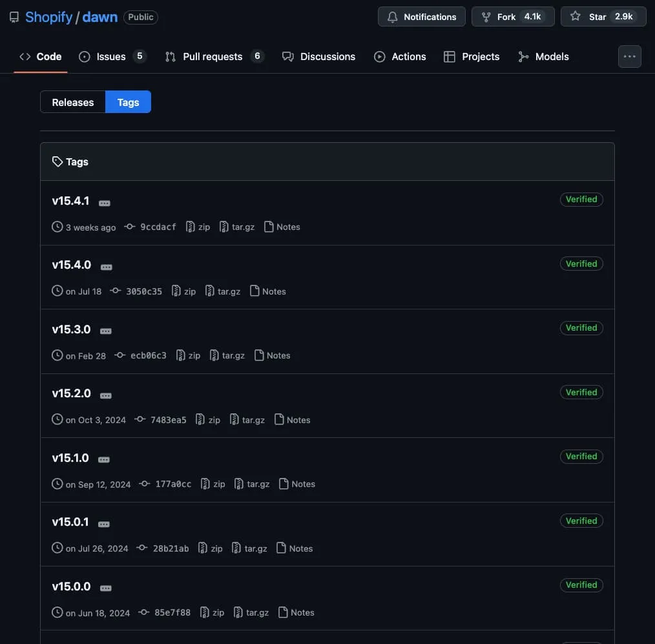
Task: Open commit 7483ea5 for v15.2.0
Action: [168, 420]
